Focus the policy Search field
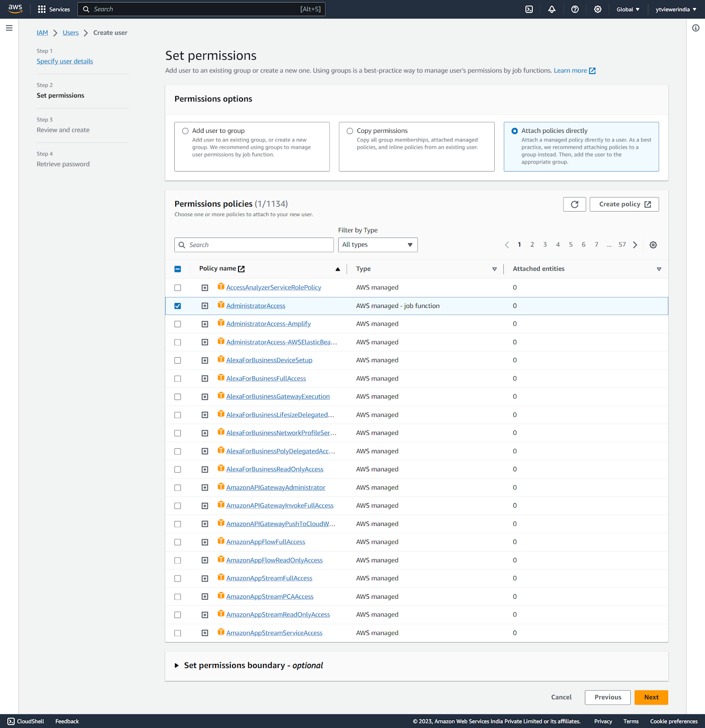This screenshot has height=728, width=705. point(254,245)
